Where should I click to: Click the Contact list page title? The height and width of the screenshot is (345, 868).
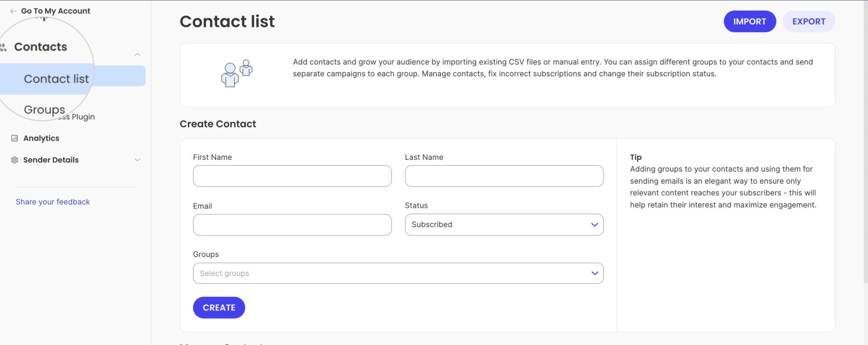[227, 22]
